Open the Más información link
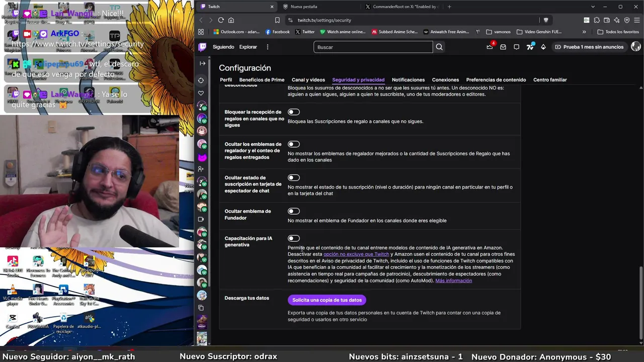This screenshot has height=362, width=644. coord(454,281)
